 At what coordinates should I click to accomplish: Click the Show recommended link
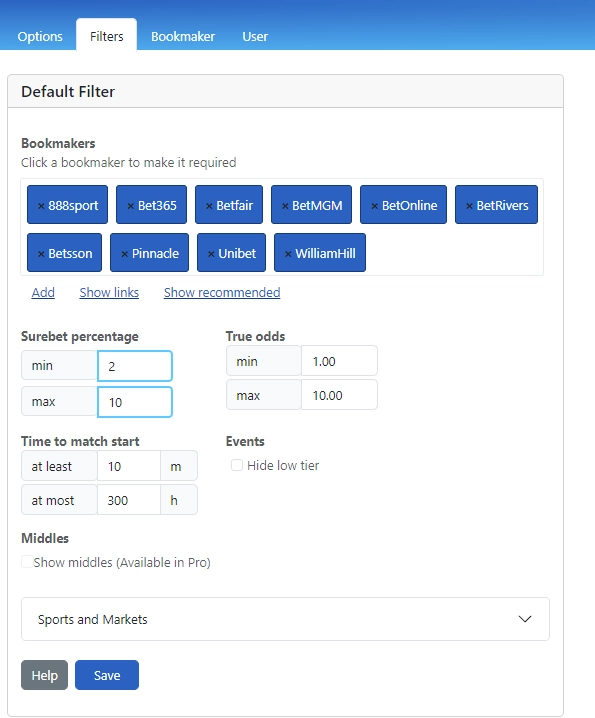(222, 292)
